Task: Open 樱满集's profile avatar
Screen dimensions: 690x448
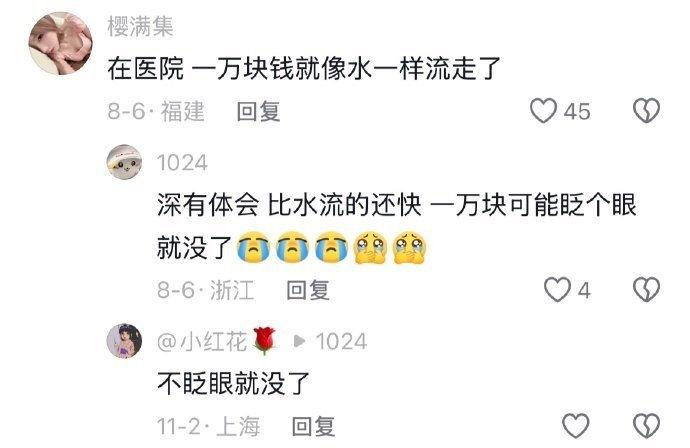Action: click(60, 43)
